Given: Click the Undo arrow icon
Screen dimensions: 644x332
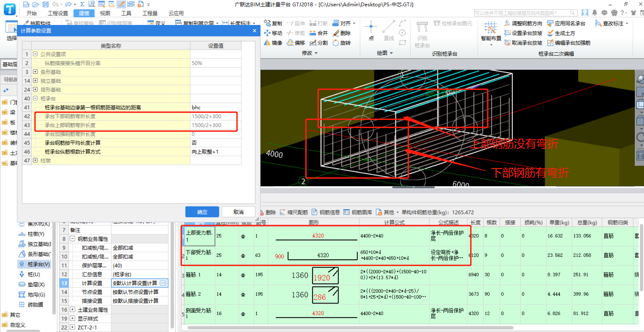Looking at the screenshot, I should (x=55, y=4).
